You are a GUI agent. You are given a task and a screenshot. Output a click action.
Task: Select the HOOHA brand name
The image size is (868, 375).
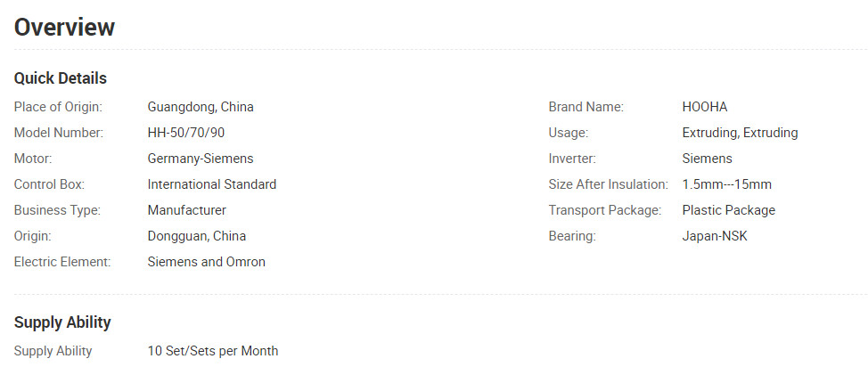point(705,107)
